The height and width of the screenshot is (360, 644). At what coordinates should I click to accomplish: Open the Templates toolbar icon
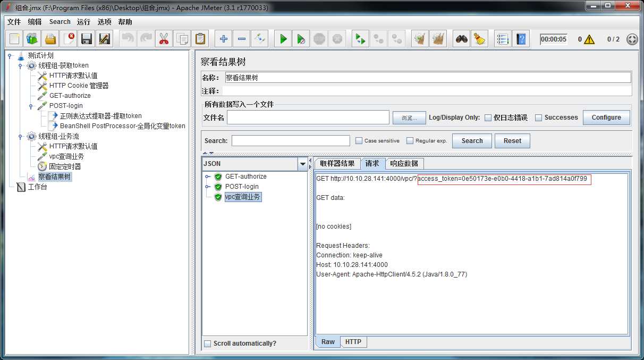pyautogui.click(x=32, y=39)
